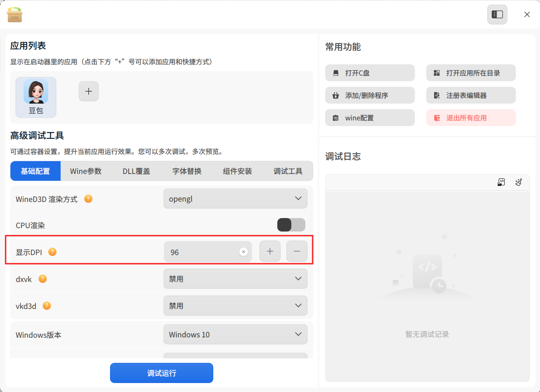Select the 基础配置 tab
Viewport: 540px width, 392px height.
point(36,171)
